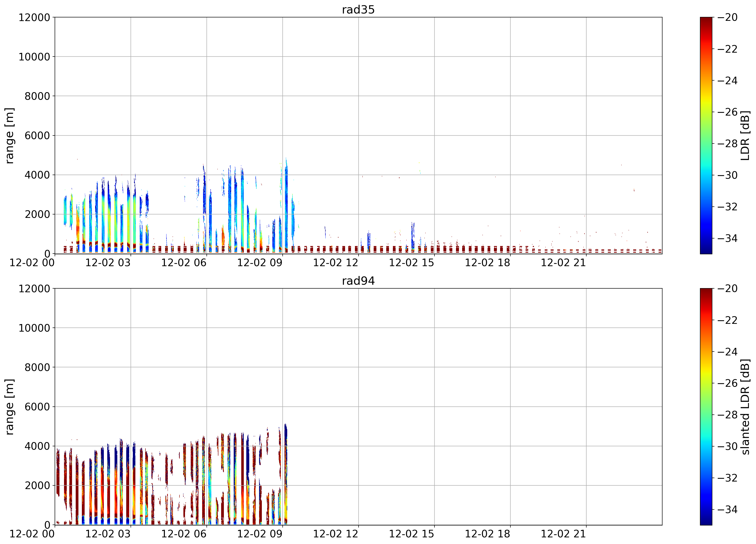The width and height of the screenshot is (756, 544).
Task: Click the 12-02 00 tick on top plot
Action: pyautogui.click(x=32, y=263)
